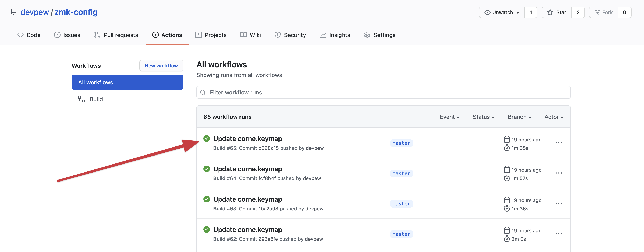The width and height of the screenshot is (644, 252).
Task: Click the green success checkmark for Build #65
Action: (206, 138)
